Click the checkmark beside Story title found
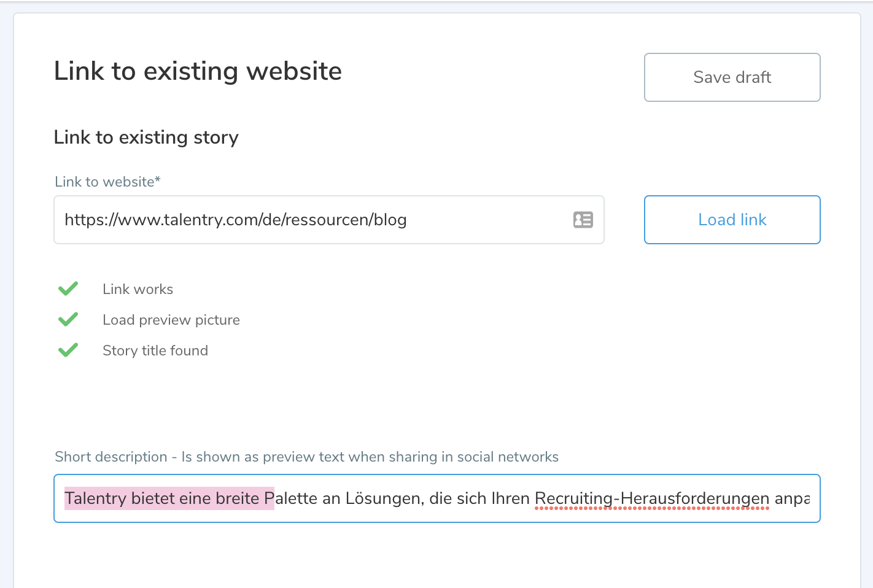This screenshot has width=873, height=588. coord(68,350)
